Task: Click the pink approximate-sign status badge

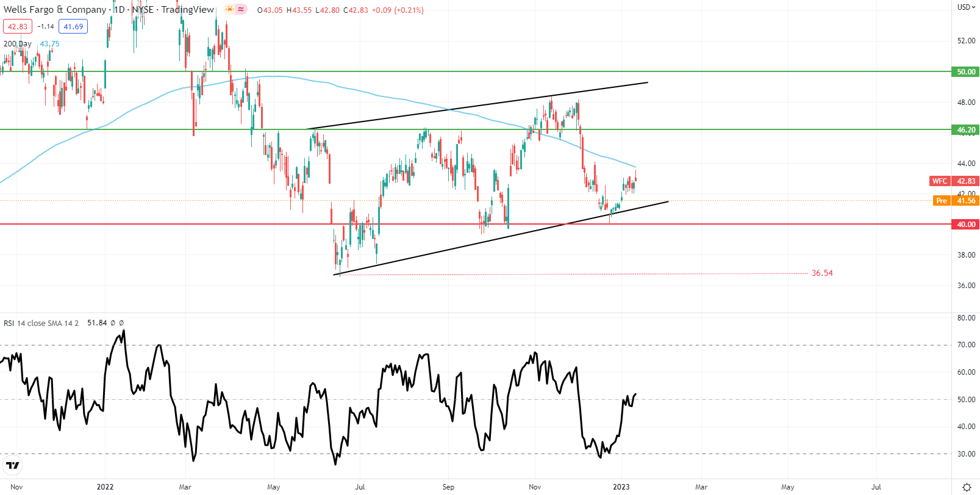Action: pyautogui.click(x=241, y=9)
